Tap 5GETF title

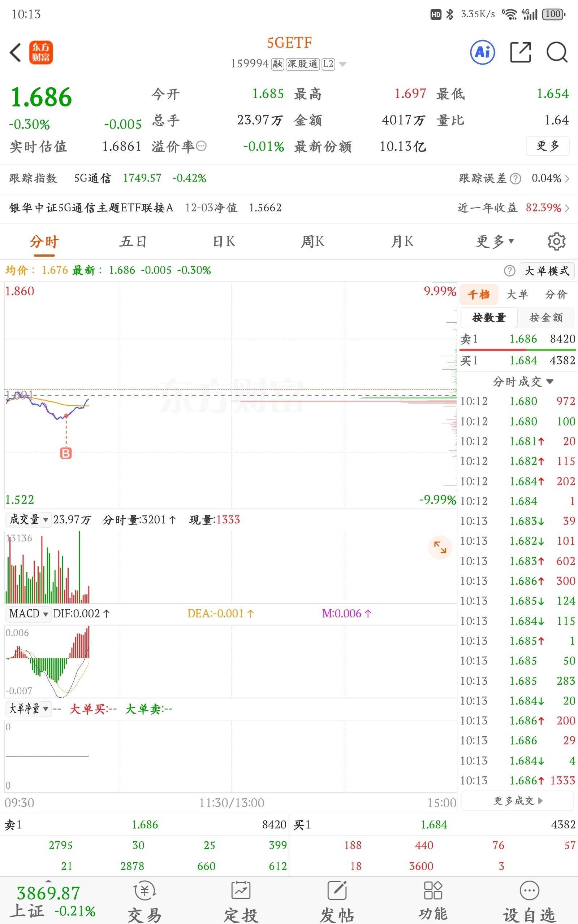coord(289,43)
